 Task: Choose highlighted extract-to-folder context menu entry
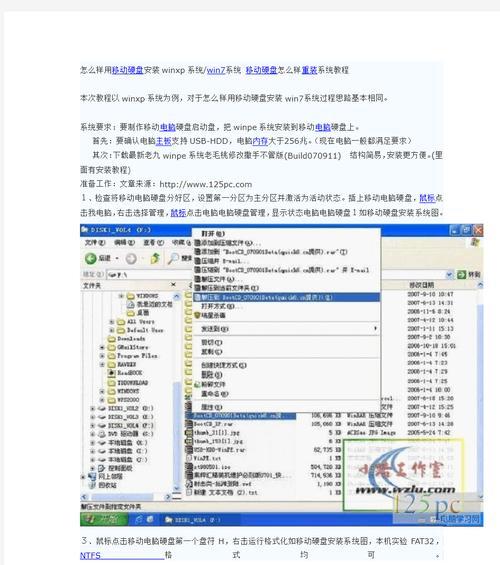pyautogui.click(x=286, y=297)
